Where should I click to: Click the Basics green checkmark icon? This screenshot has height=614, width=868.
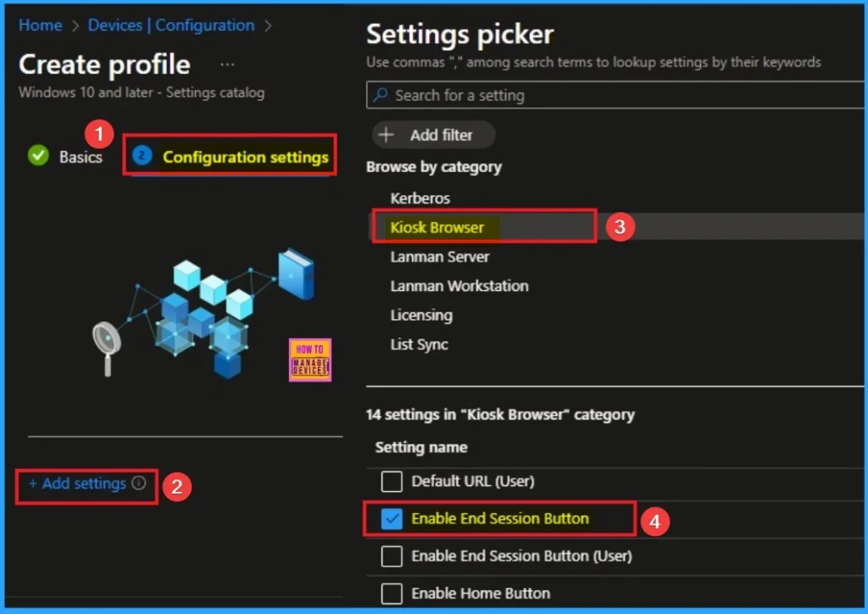point(38,156)
